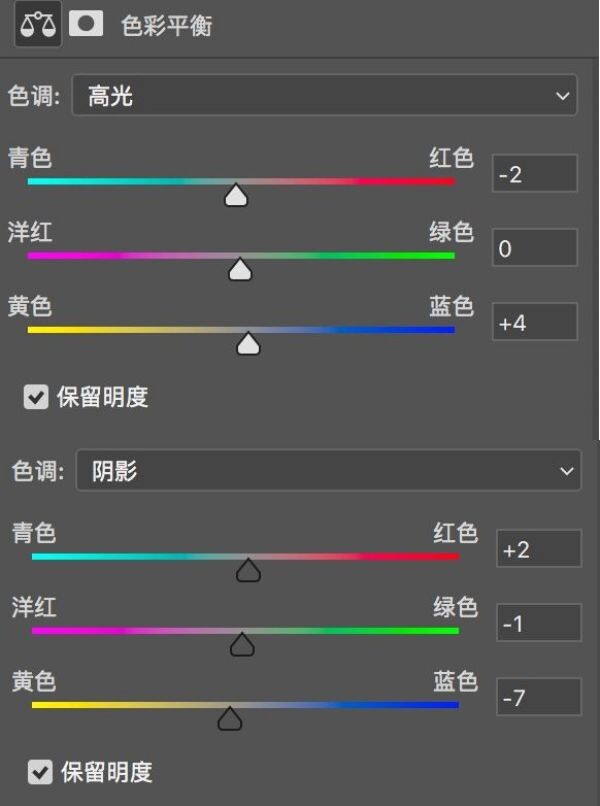
Task: Toggle 保留明度 checkbox under shadows
Action: pyautogui.click(x=40, y=772)
